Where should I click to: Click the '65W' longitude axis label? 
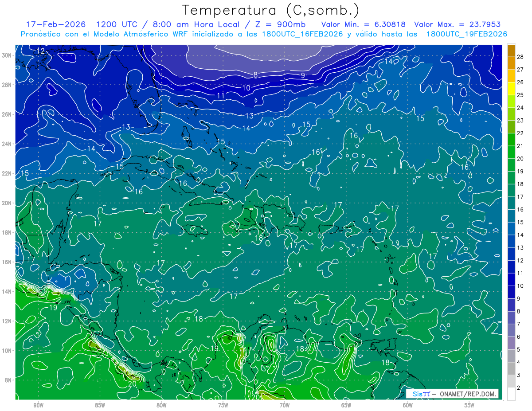pos(346,405)
